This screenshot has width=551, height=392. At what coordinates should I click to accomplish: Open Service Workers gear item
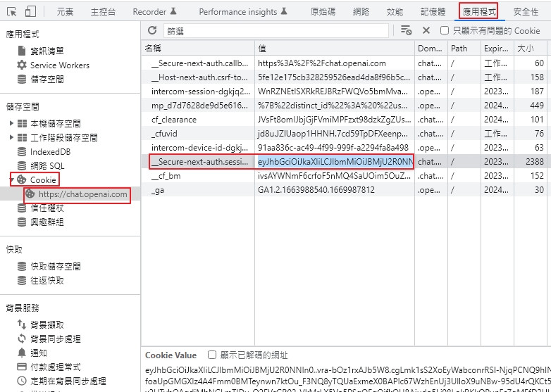pos(53,65)
